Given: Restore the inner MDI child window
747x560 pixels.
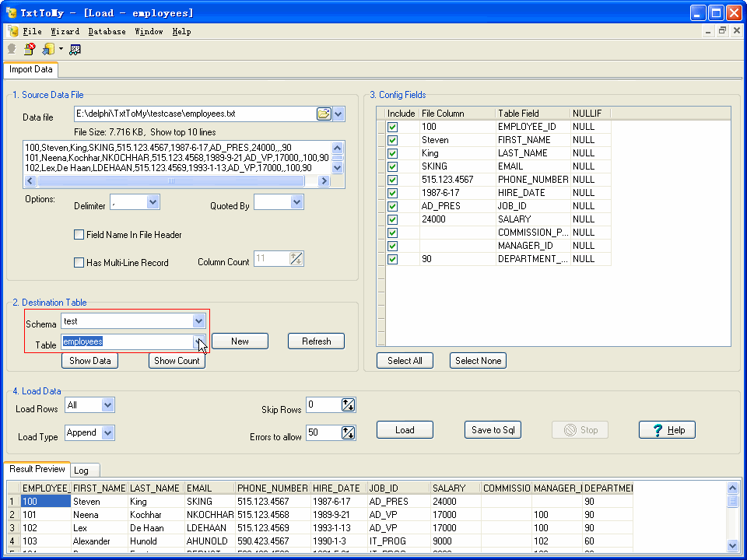Looking at the screenshot, I should 722,31.
